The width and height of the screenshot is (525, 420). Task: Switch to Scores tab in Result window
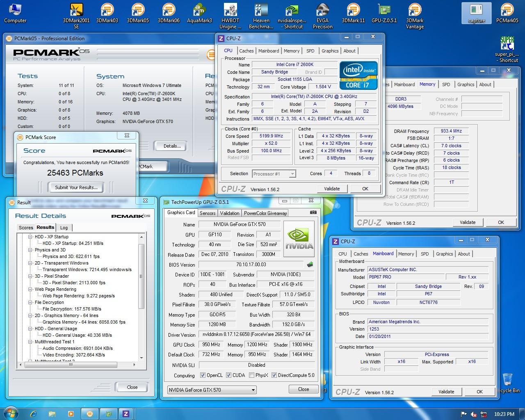pyautogui.click(x=26, y=228)
